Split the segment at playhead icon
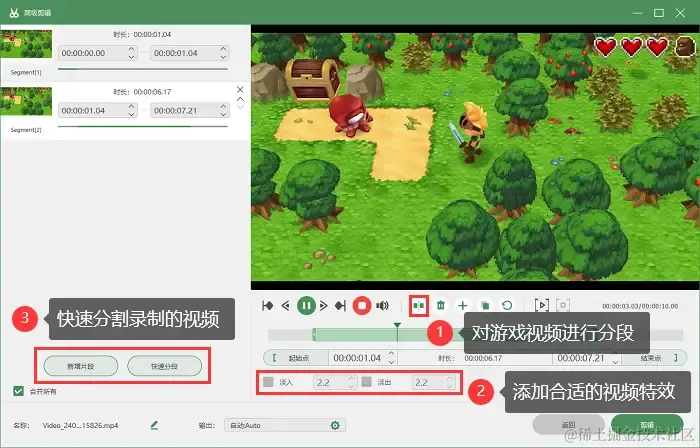The height and width of the screenshot is (448, 700). pos(419,306)
